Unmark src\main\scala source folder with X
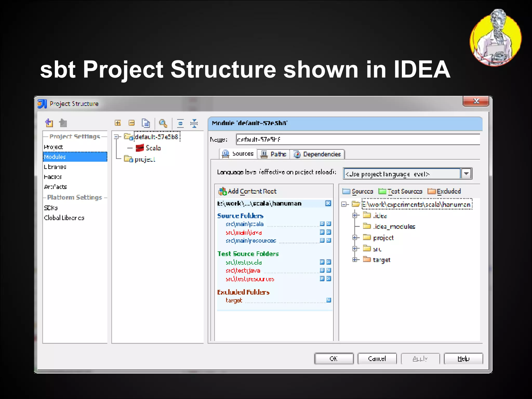Screen dimensions: 532x399 click(x=329, y=224)
